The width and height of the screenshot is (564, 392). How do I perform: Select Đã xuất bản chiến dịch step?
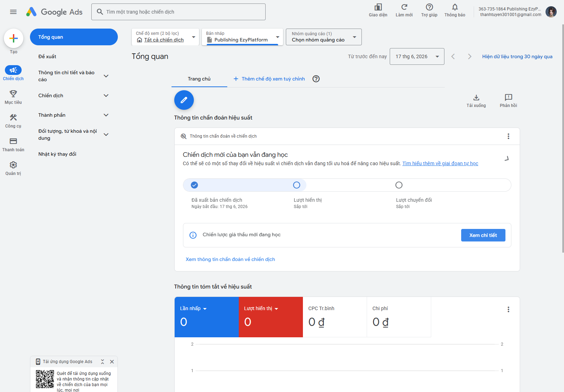pos(195,185)
